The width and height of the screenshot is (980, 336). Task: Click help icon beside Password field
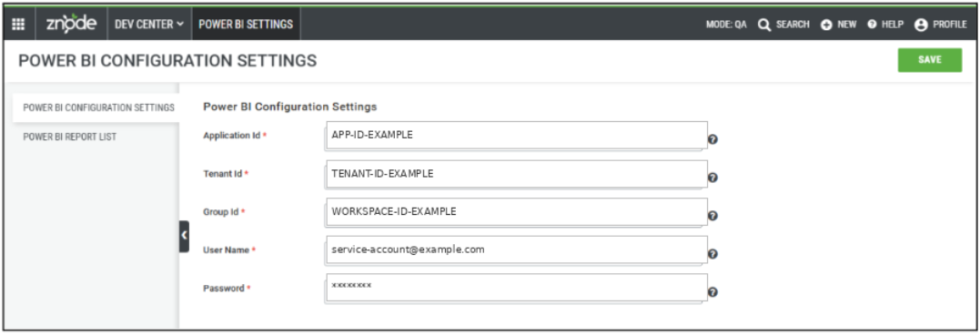click(712, 292)
